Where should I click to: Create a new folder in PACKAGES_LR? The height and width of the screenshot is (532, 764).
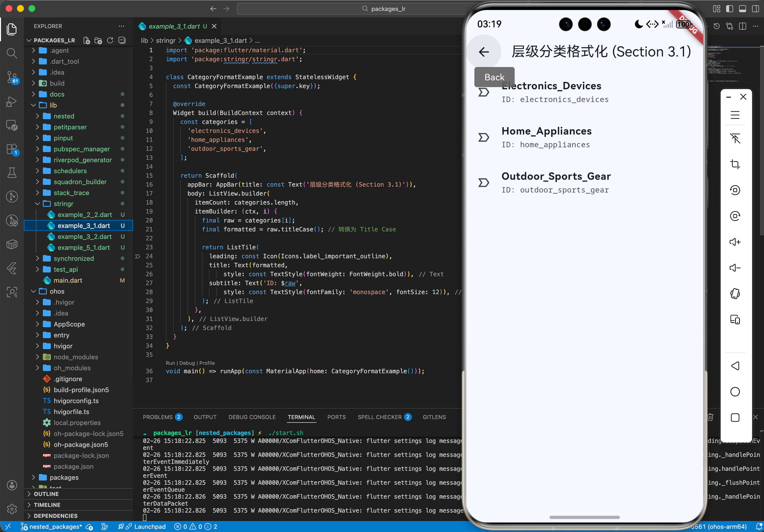coord(98,40)
